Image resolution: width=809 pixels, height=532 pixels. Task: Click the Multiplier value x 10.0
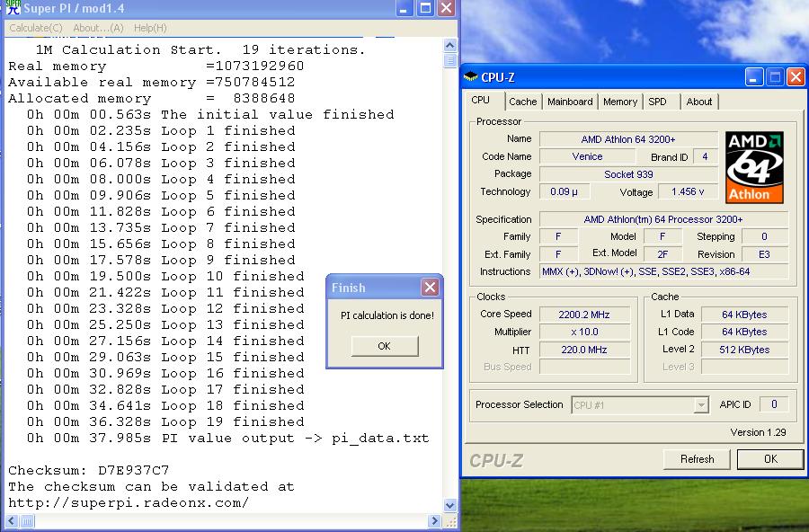point(584,332)
